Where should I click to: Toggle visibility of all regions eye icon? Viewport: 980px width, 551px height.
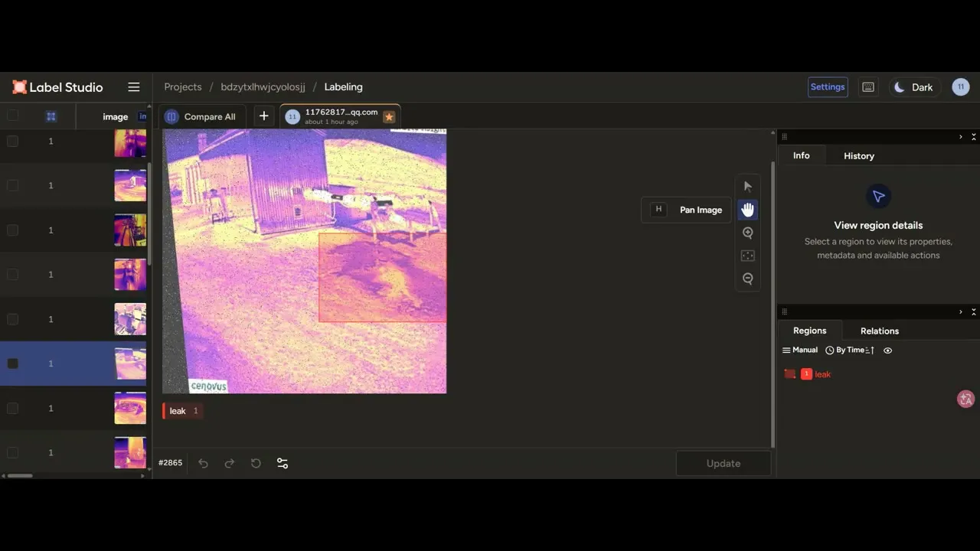click(888, 350)
